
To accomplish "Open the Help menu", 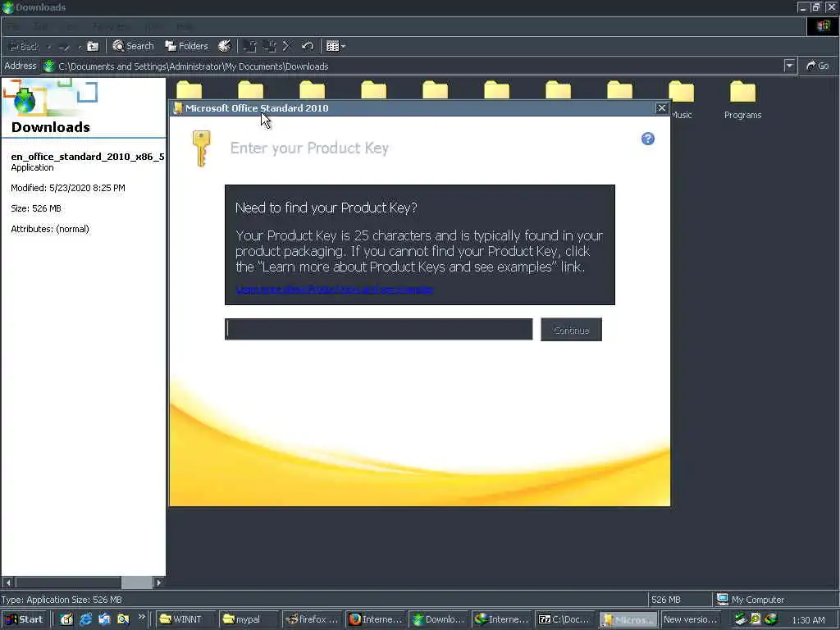I will pyautogui.click(x=185, y=27).
